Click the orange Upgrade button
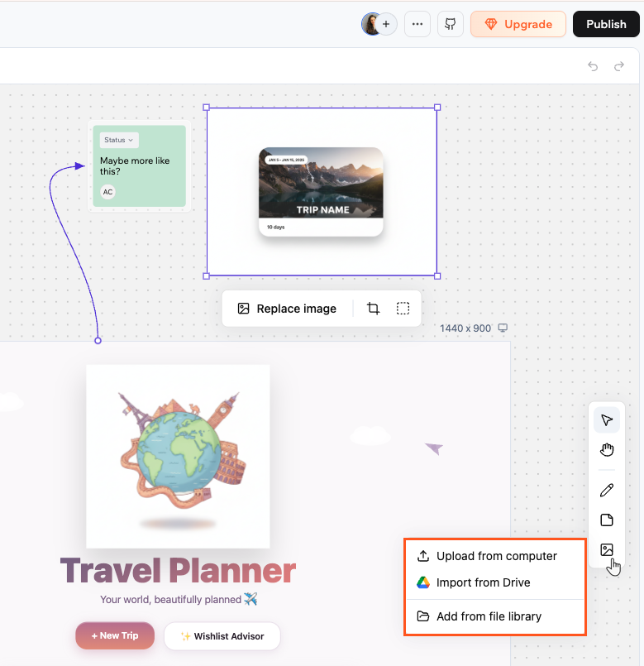Viewport: 644px width, 666px height. 518,24
